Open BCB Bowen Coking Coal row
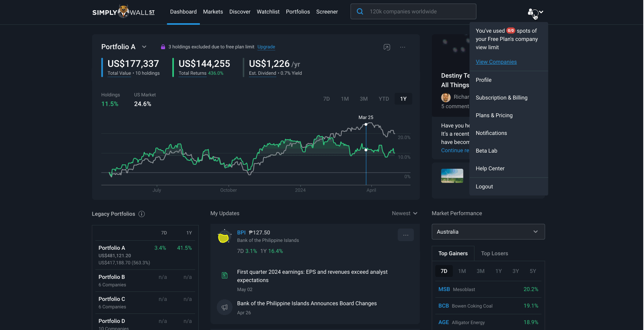 tap(488, 306)
